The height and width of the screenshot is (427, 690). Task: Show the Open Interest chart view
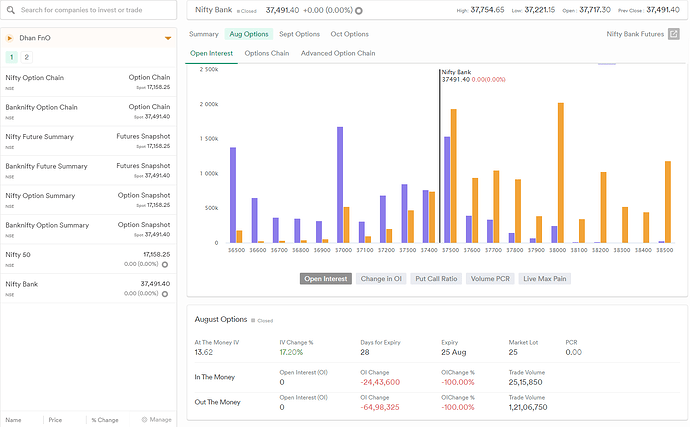(326, 279)
